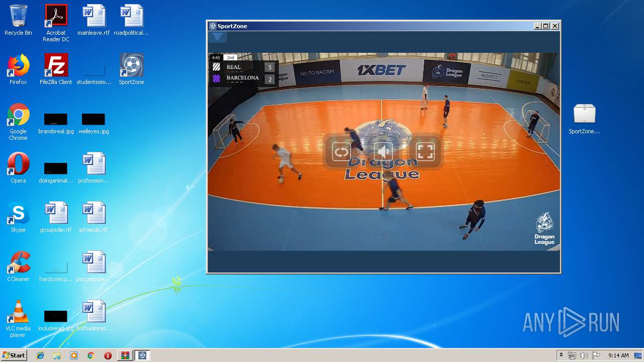Select the profession document file
The image size is (644, 362).
94,168
